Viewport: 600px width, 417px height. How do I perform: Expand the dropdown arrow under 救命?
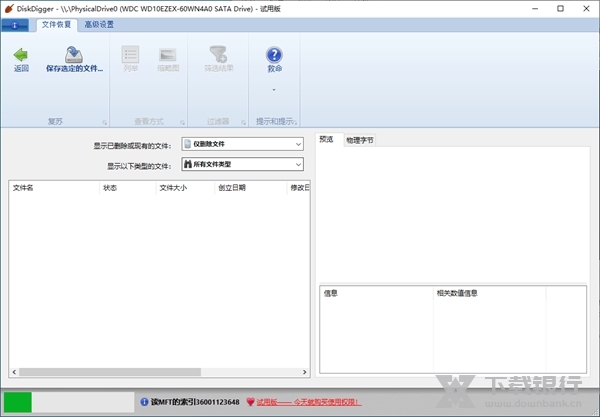274,90
